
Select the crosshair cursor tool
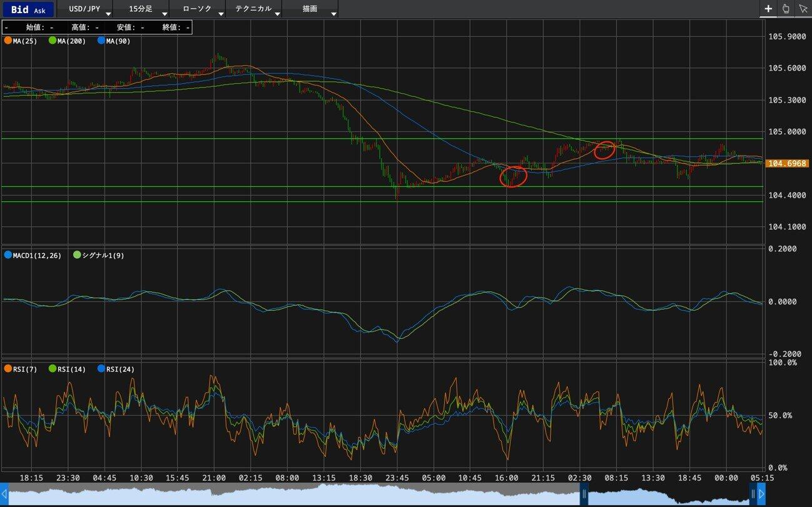(x=768, y=9)
